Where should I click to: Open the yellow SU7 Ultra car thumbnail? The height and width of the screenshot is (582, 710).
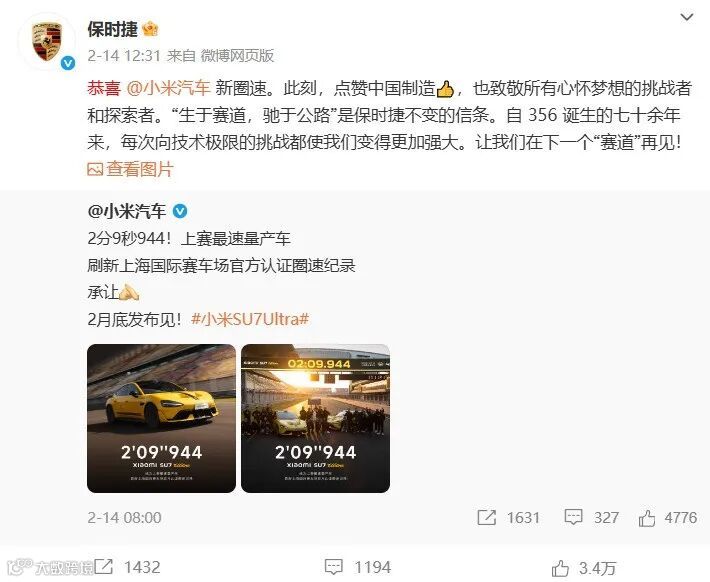pyautogui.click(x=161, y=418)
